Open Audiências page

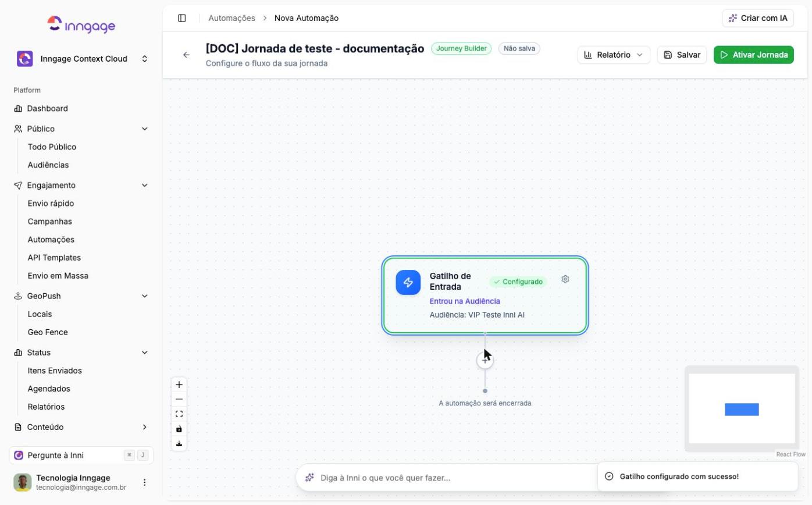pyautogui.click(x=48, y=165)
